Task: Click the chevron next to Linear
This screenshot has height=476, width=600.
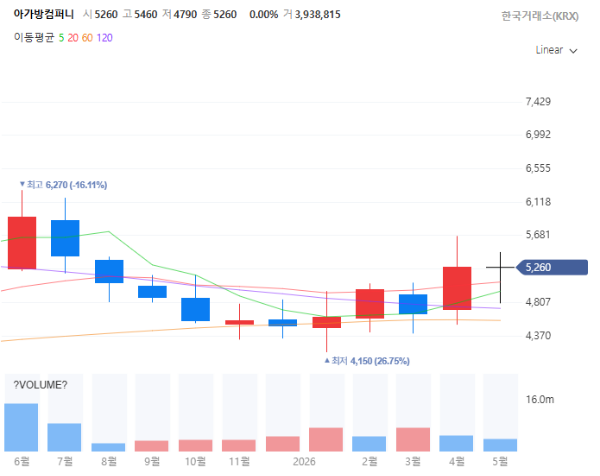Action: tap(573, 51)
